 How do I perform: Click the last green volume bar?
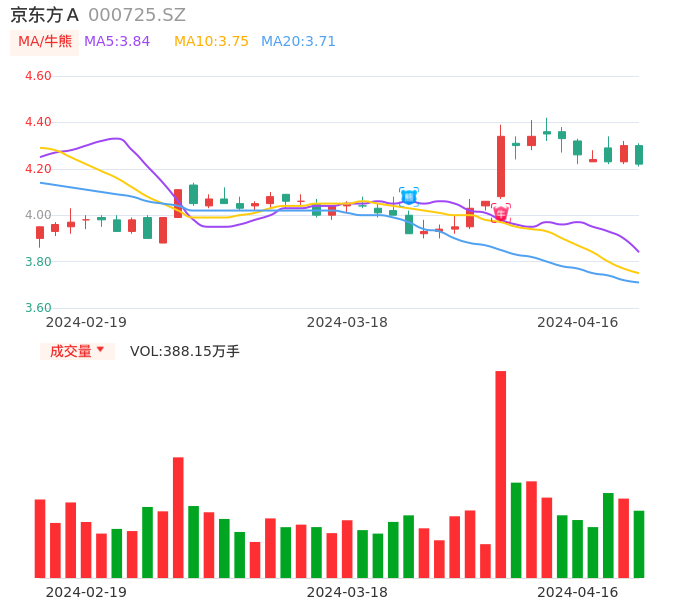[x=639, y=544]
